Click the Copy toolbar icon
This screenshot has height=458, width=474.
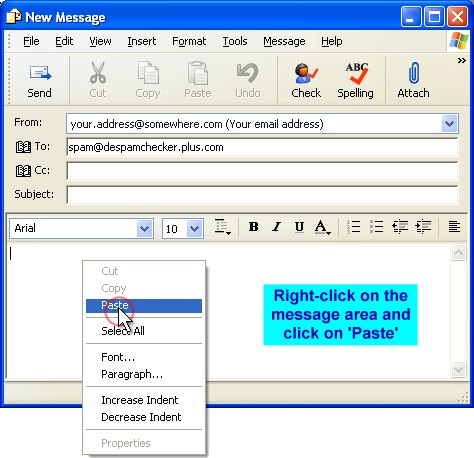pyautogui.click(x=148, y=72)
